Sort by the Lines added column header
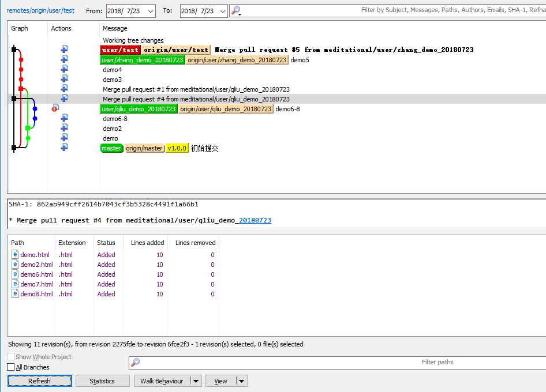 147,243
